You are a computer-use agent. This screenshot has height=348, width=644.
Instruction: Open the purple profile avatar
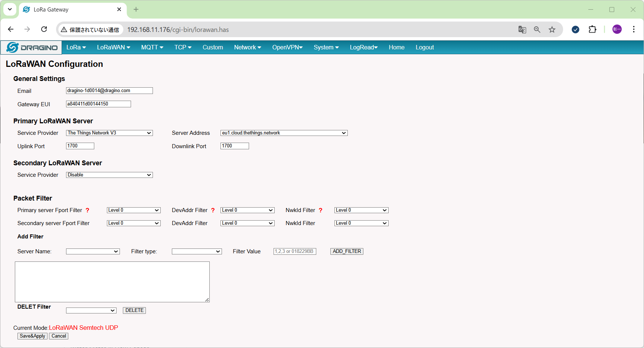click(617, 29)
